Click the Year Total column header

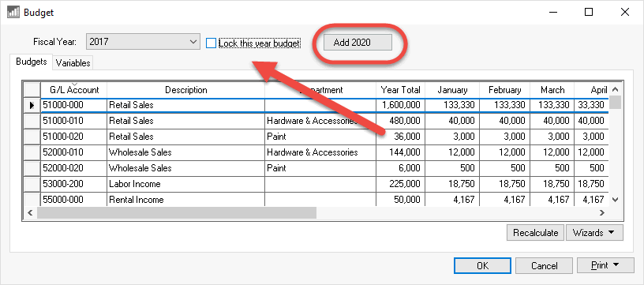tap(400, 90)
